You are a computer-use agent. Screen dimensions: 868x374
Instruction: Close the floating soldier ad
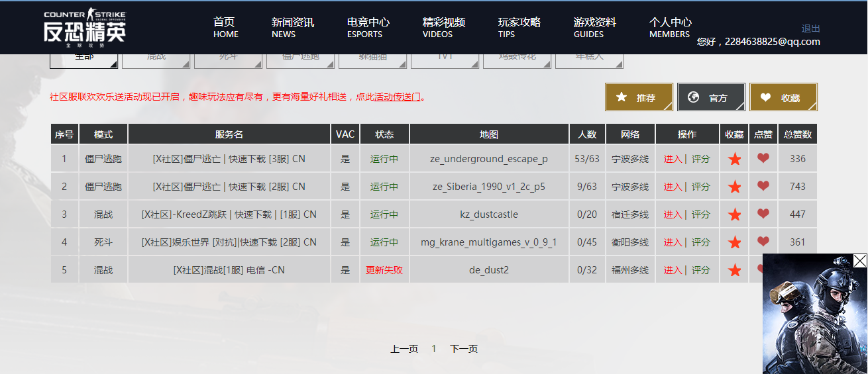coord(860,261)
